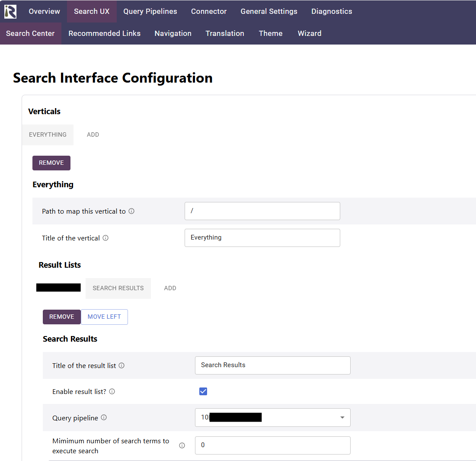Go to Overview menu
476x461 pixels.
[x=45, y=11]
